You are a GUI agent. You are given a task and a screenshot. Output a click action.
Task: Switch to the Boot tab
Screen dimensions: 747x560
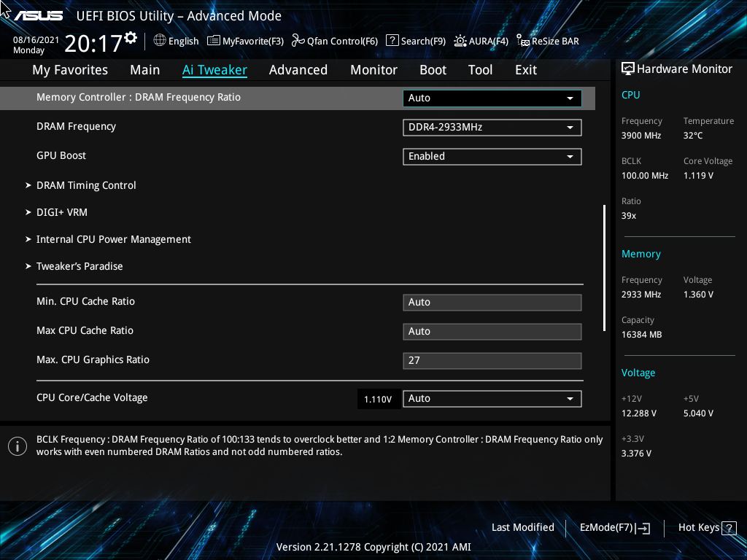point(433,70)
